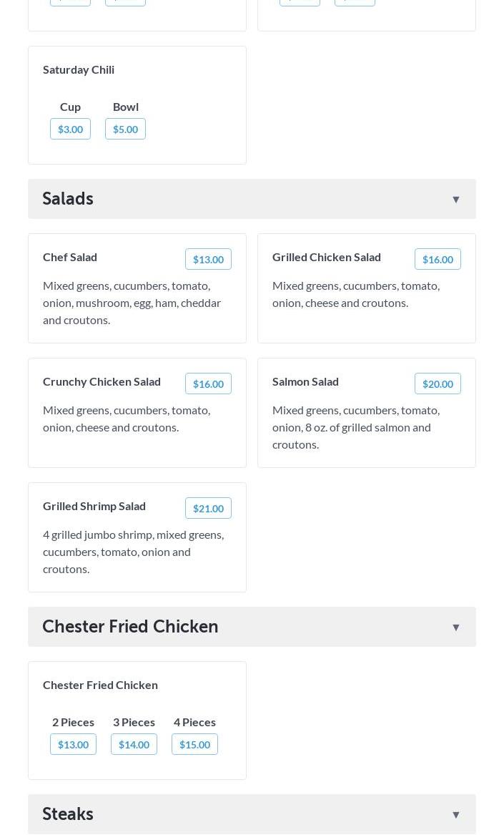This screenshot has height=835, width=504.
Task: Choose 3 Pieces chicken for $14.00
Action: 134,745
